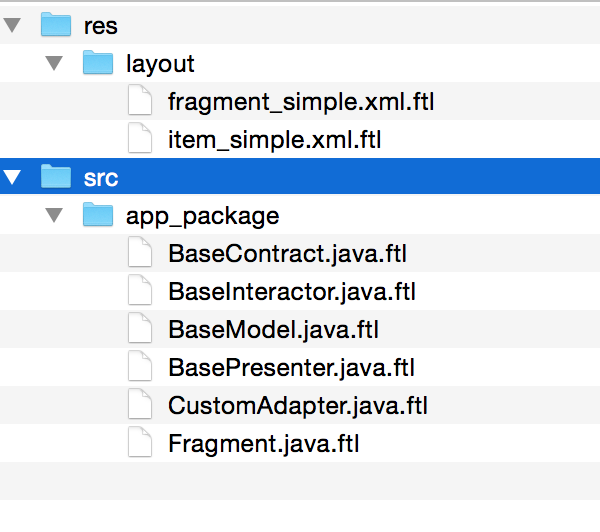
Task: Click the fragment_simple.xml.ftl file icon
Action: [x=140, y=101]
